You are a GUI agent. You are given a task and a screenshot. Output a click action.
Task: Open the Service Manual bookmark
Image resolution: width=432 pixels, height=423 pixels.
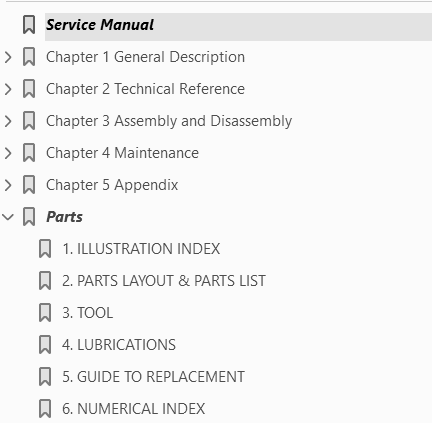100,25
